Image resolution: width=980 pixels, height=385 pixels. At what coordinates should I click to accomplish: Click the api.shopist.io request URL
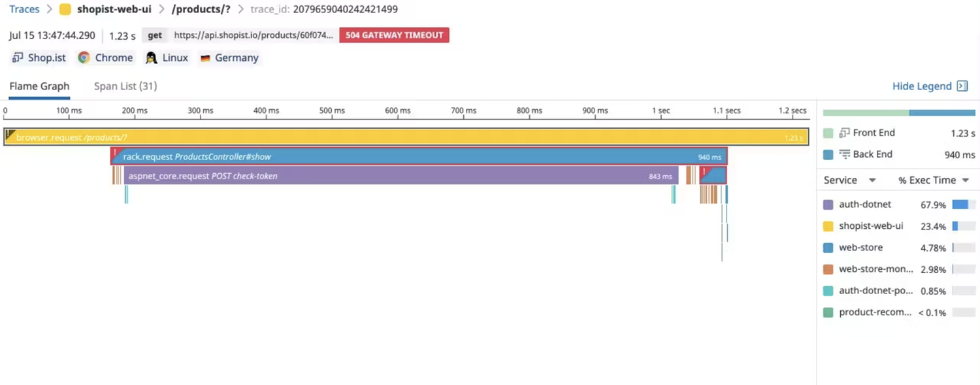pos(253,35)
